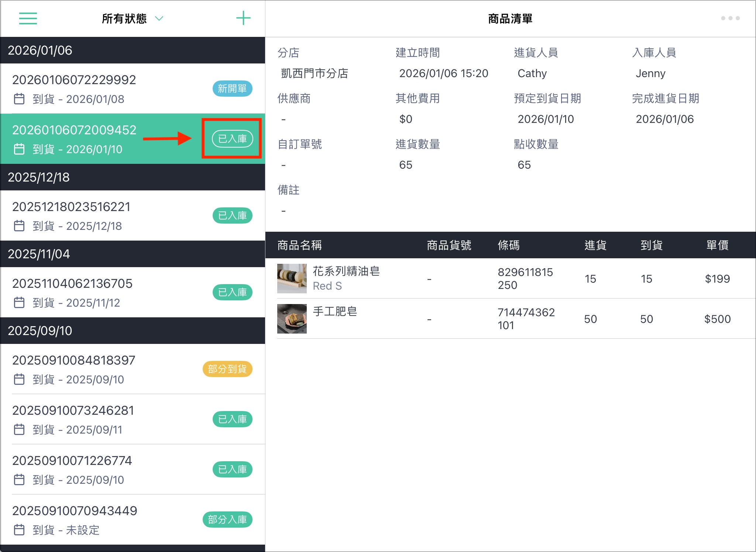756x552 pixels.
Task: Click the 凱西門市分店 branch value
Action: (x=315, y=73)
